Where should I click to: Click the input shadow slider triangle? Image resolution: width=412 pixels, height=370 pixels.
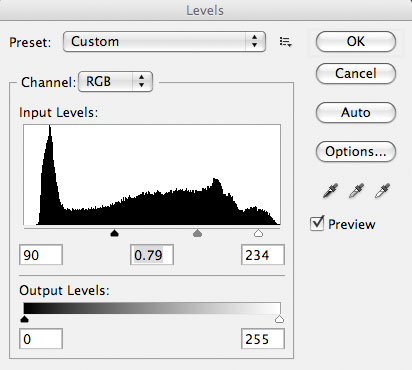coord(114,233)
